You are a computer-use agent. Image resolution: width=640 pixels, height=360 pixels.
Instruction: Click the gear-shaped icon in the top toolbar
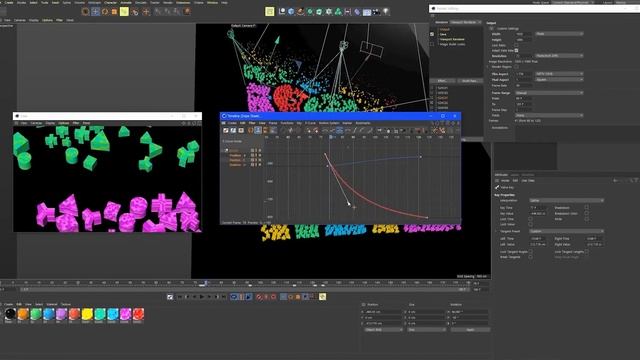pyautogui.click(x=329, y=11)
